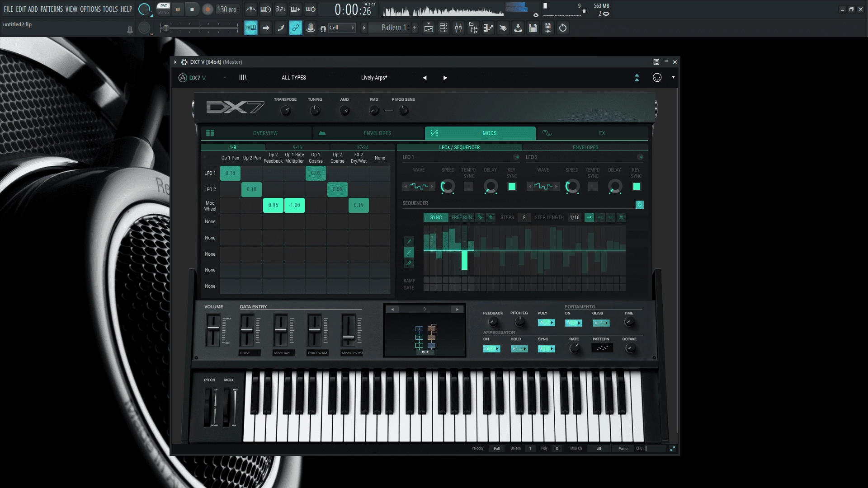Switch to the FX tab
The height and width of the screenshot is (488, 868).
592,133
